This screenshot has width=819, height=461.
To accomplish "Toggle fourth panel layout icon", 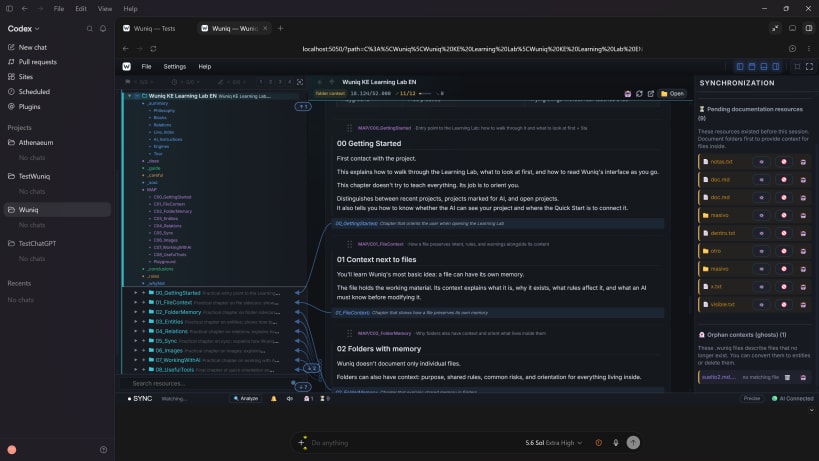I will point(776,67).
